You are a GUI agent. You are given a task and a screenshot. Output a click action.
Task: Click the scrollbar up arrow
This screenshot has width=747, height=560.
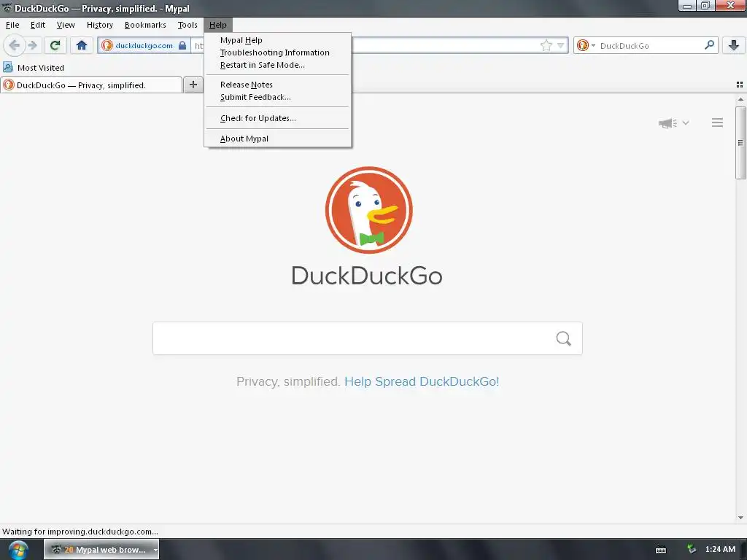tap(740, 99)
